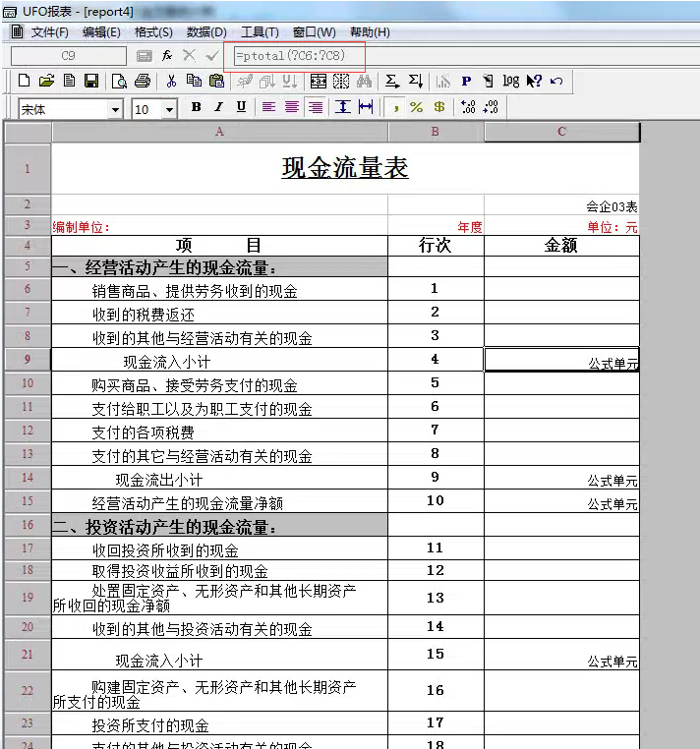The width and height of the screenshot is (700, 749).
Task: Click the C9 cell name box
Action: [68, 56]
